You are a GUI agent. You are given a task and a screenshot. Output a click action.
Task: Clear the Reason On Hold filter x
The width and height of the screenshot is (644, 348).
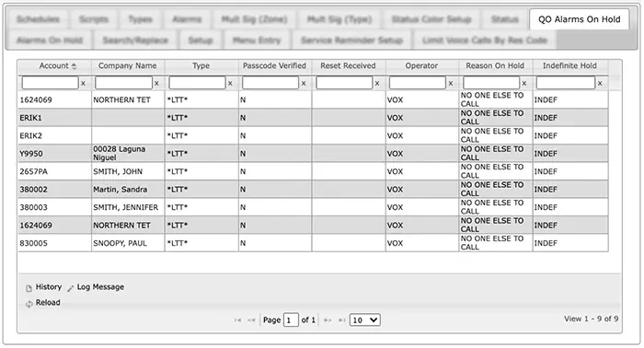click(524, 84)
